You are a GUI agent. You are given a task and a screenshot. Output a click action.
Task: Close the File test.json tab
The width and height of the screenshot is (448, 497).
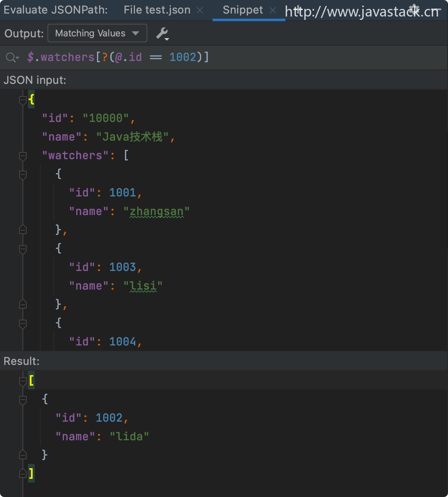pos(200,11)
